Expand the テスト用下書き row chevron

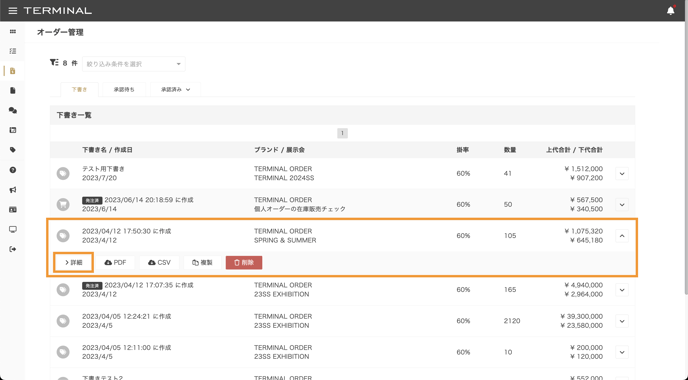(x=622, y=174)
